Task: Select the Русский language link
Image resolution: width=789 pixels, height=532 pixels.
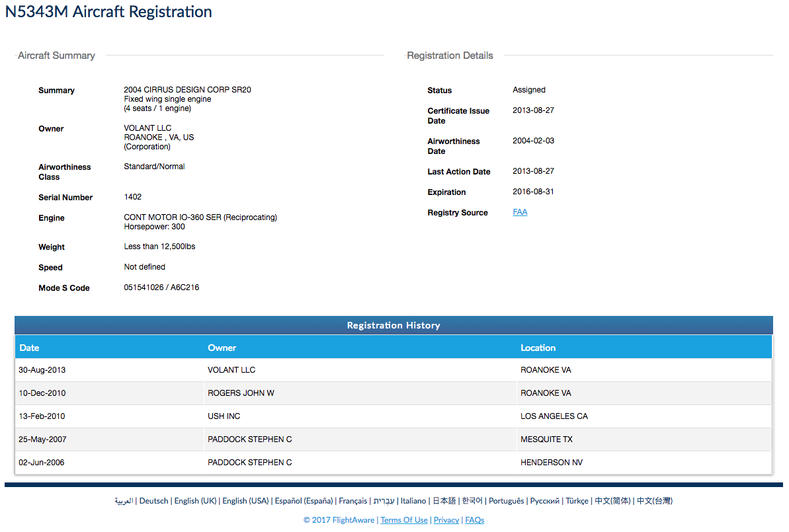Action: pyautogui.click(x=544, y=501)
